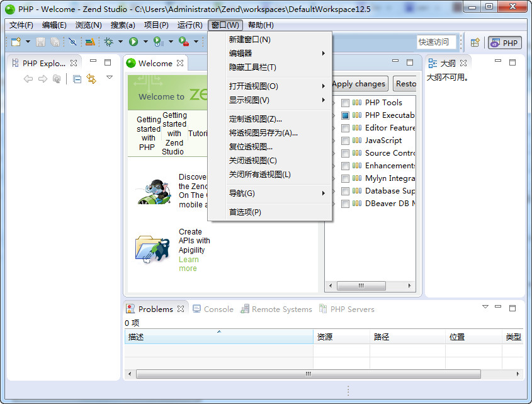Click the PHP perspective button
This screenshot has height=404, width=532.
tap(504, 43)
